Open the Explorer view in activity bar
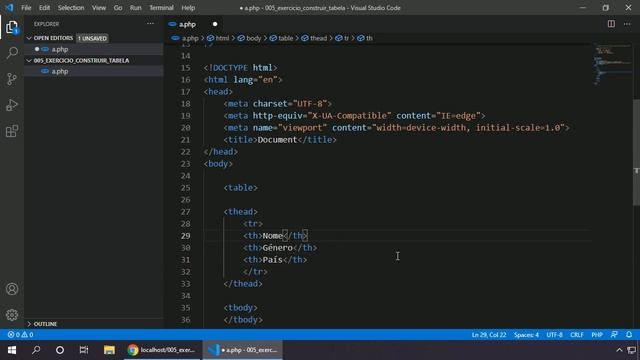 (x=12, y=27)
